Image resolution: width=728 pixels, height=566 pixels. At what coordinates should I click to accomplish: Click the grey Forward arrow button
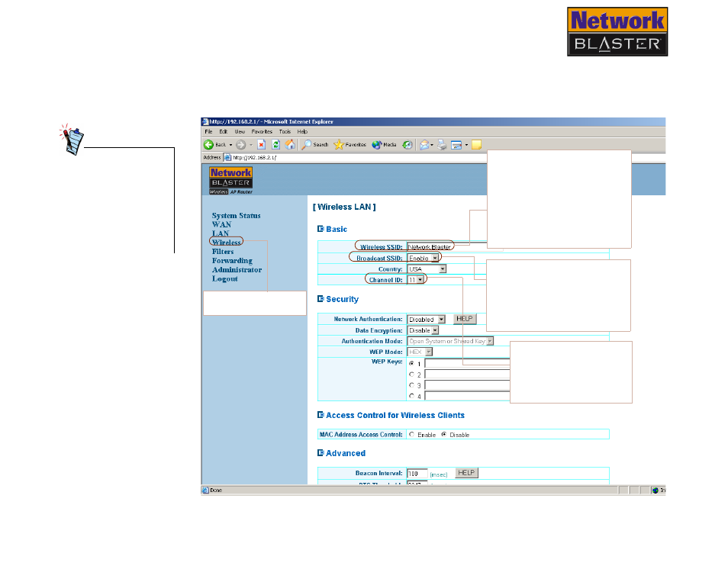(x=240, y=145)
